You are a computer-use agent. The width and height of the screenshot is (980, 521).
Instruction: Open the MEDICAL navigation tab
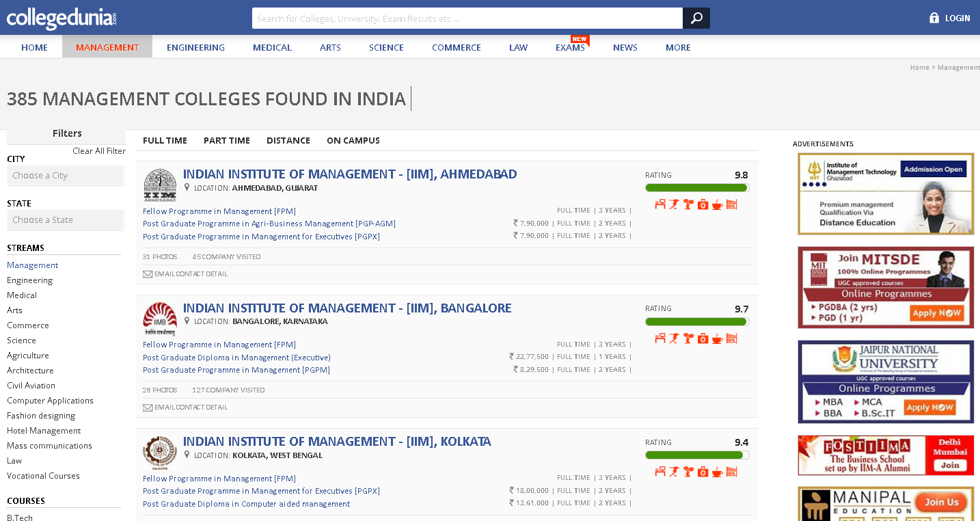coord(272,47)
